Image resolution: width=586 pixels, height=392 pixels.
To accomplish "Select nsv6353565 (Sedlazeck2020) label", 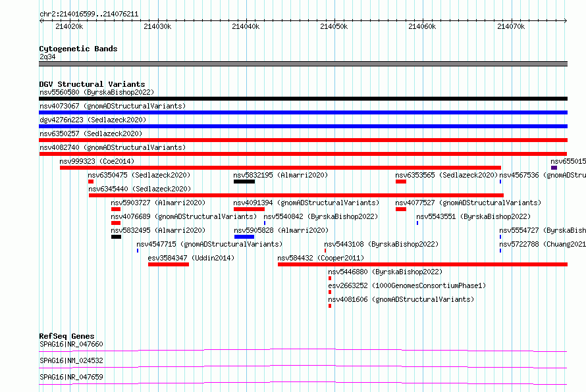I will pyautogui.click(x=446, y=175).
